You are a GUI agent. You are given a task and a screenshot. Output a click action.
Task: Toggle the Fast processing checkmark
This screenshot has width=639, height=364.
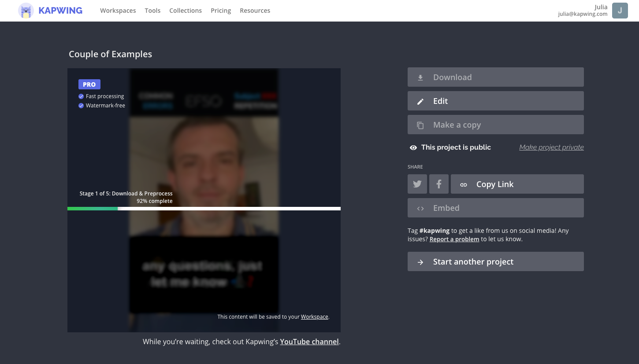(x=81, y=96)
